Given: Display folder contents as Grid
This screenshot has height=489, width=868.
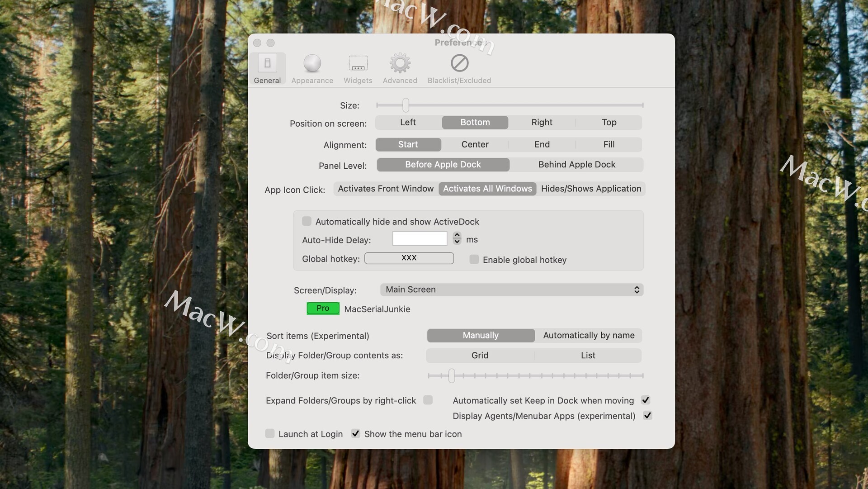Looking at the screenshot, I should (480, 356).
